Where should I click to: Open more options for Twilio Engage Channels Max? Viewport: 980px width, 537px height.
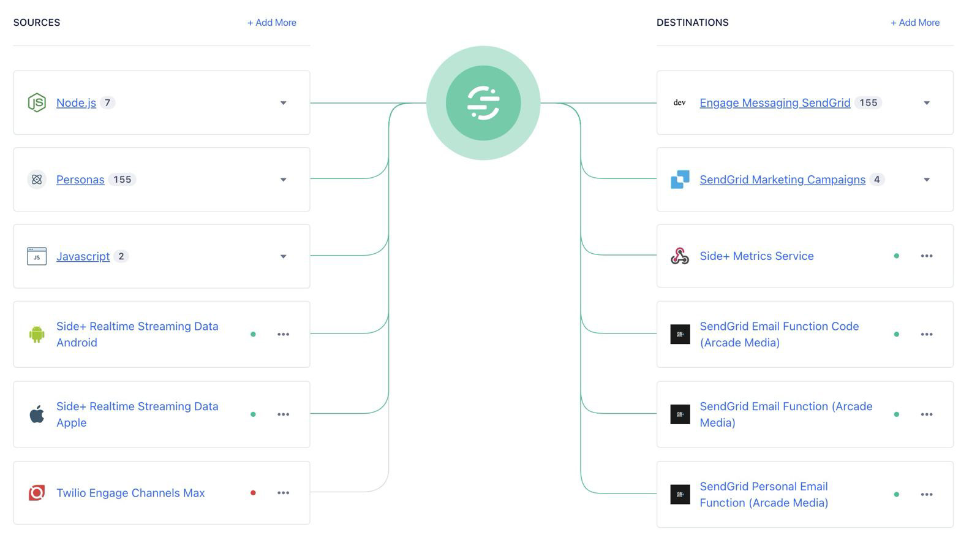click(283, 493)
